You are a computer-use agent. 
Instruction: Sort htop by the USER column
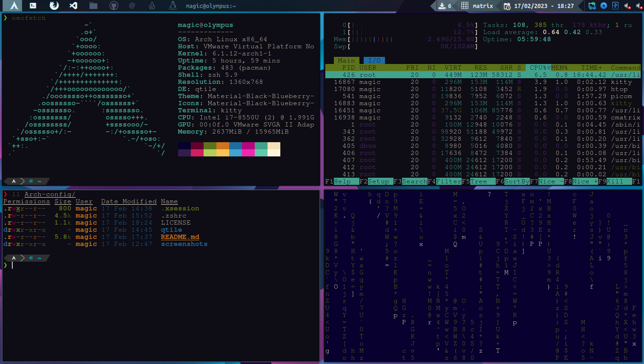tap(368, 68)
